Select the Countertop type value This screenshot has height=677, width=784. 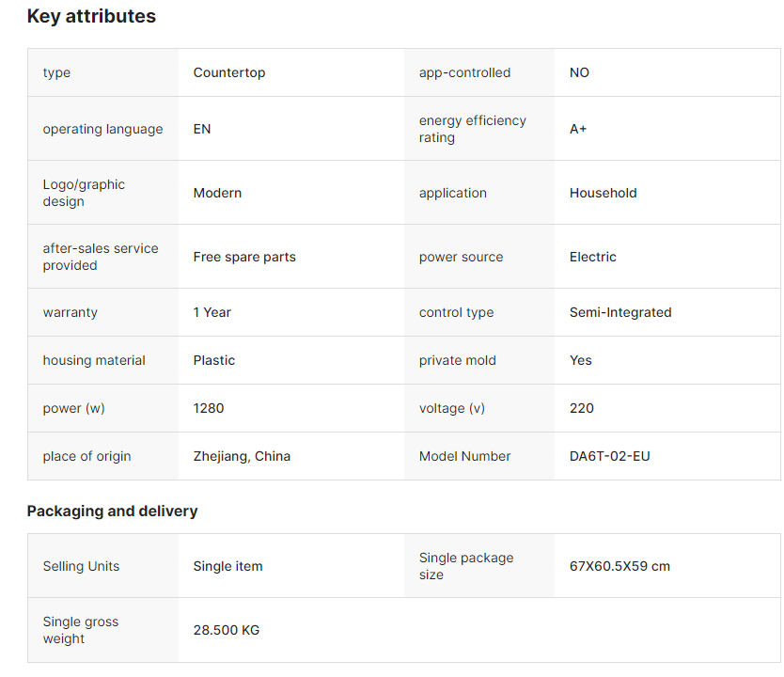click(x=229, y=72)
